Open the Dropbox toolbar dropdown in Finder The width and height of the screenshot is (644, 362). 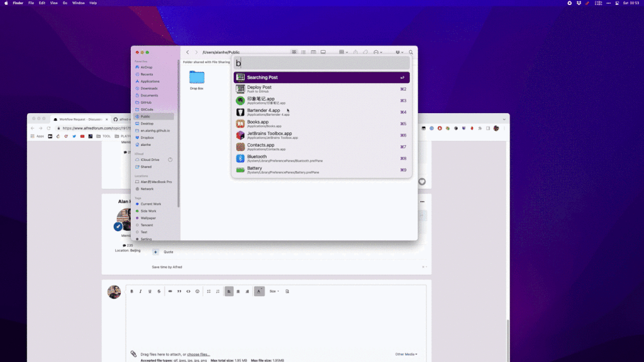click(399, 52)
